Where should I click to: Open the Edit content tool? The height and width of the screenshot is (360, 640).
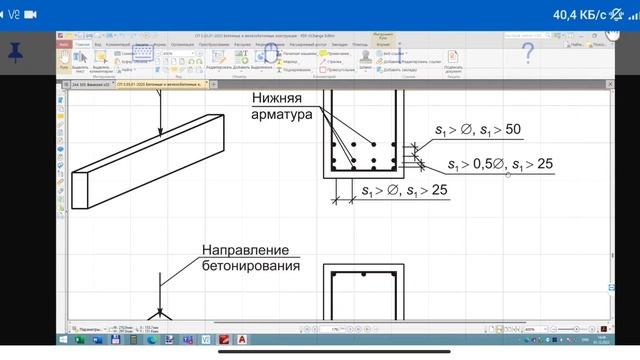[x=219, y=60]
